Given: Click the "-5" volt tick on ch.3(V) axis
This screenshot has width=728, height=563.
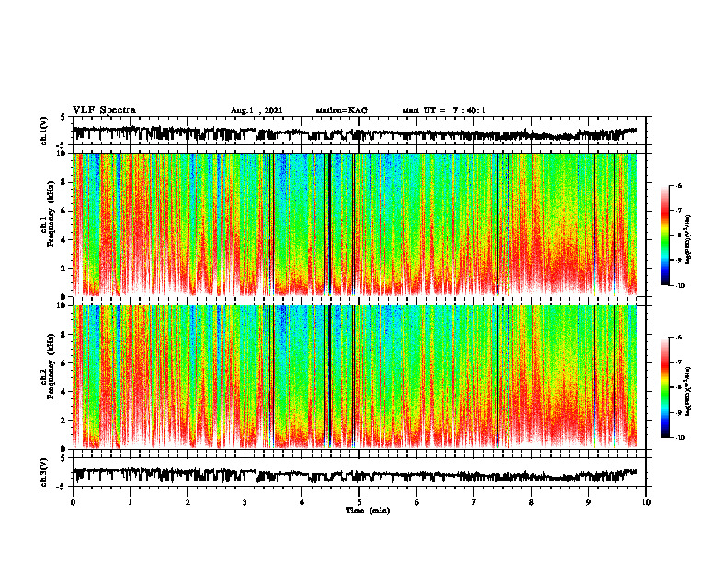Looking at the screenshot, I should (62, 486).
